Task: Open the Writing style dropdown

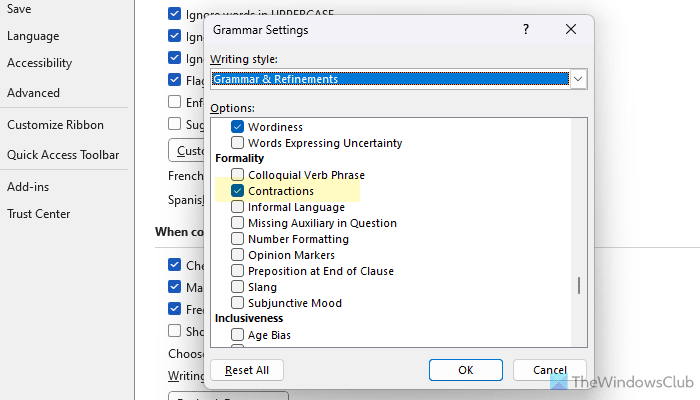Action: [x=577, y=79]
